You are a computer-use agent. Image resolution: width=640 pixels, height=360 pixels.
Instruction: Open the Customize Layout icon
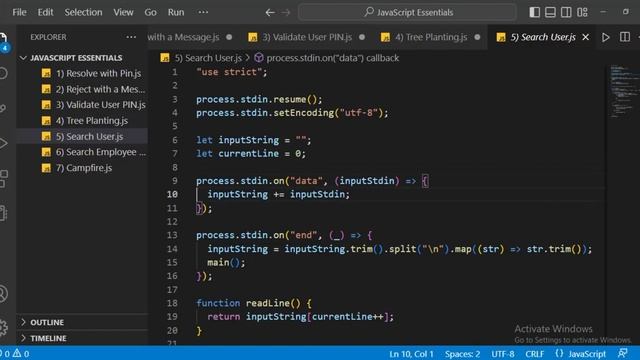tap(582, 12)
